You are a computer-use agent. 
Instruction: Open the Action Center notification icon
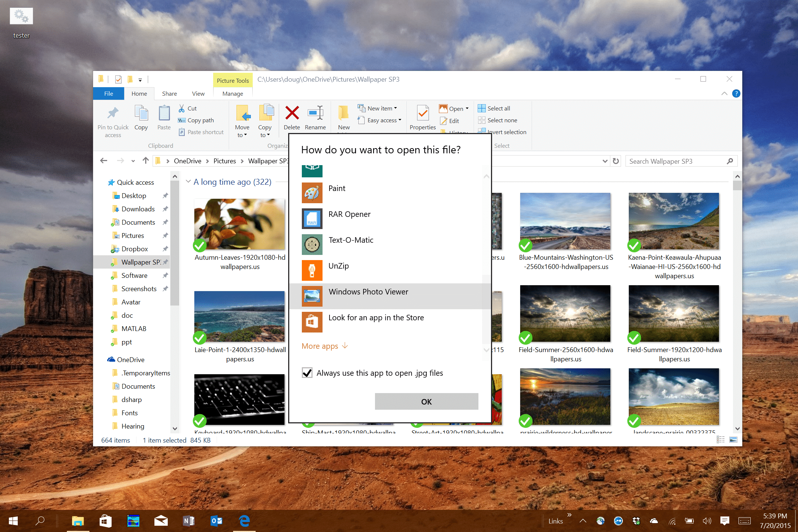[x=724, y=521]
